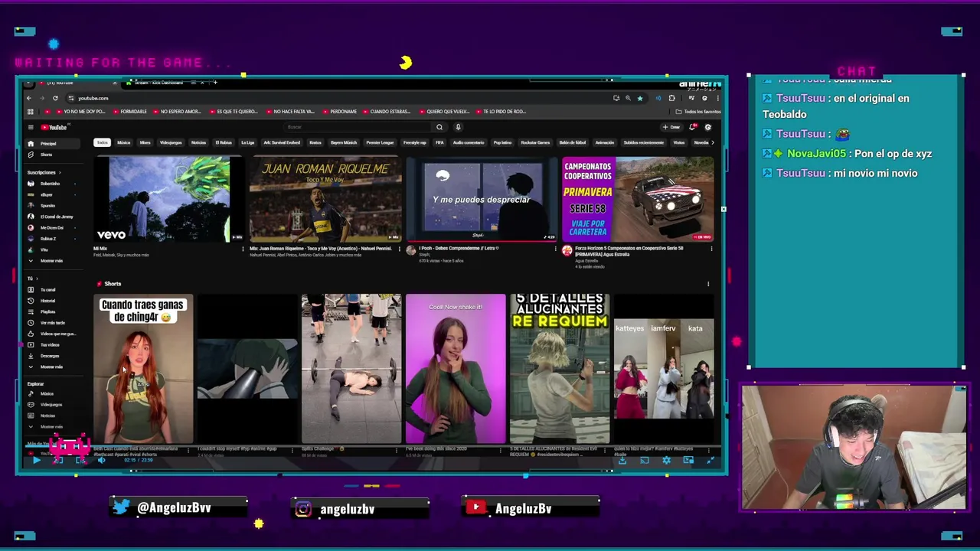Click the Crear button
Viewport: 980px width, 551px height.
[671, 127]
